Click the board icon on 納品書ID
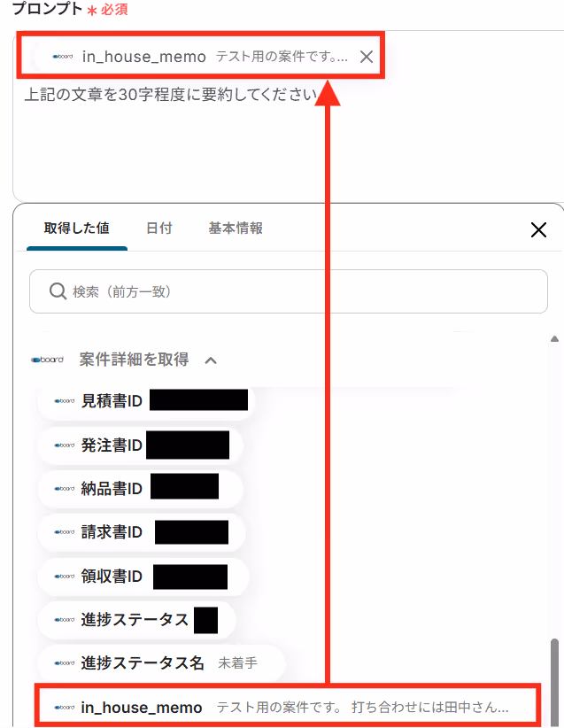Screen dimensions: 564x728 tap(64, 488)
